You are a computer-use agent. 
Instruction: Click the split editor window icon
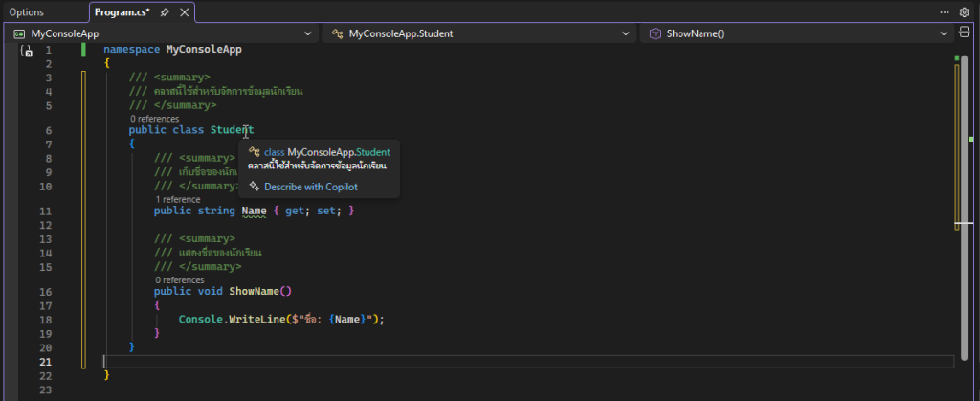pyautogui.click(x=965, y=33)
